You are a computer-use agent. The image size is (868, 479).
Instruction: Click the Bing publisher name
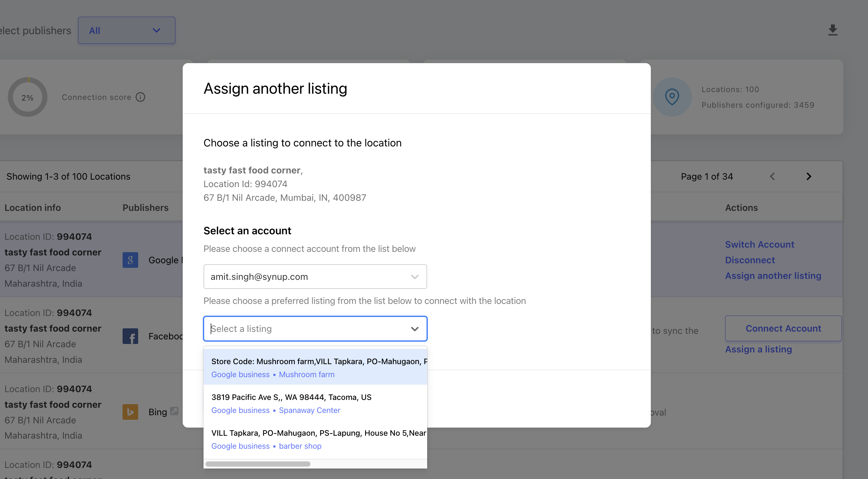(x=158, y=412)
